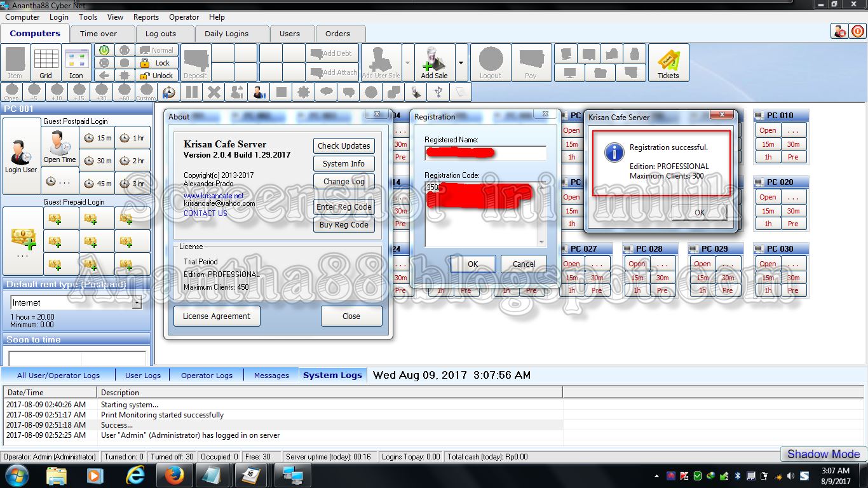The height and width of the screenshot is (488, 868).
Task: Show hidden system tray icons
Action: point(656,476)
